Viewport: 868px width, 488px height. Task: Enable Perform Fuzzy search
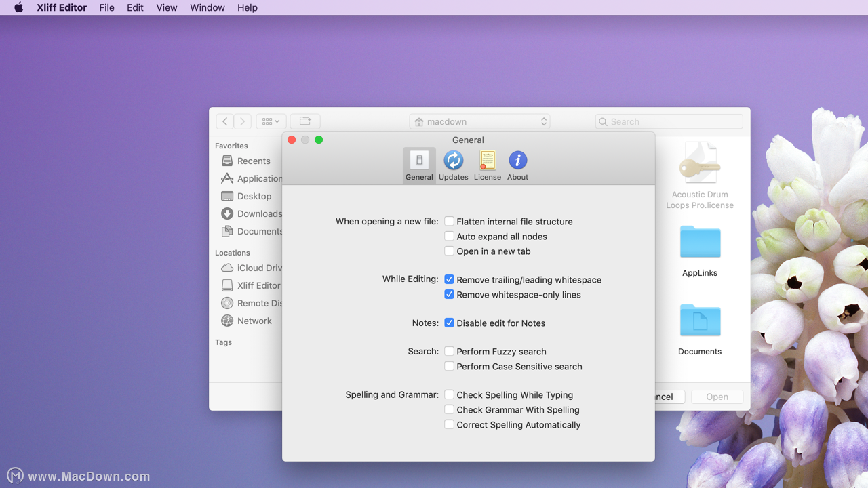tap(449, 351)
